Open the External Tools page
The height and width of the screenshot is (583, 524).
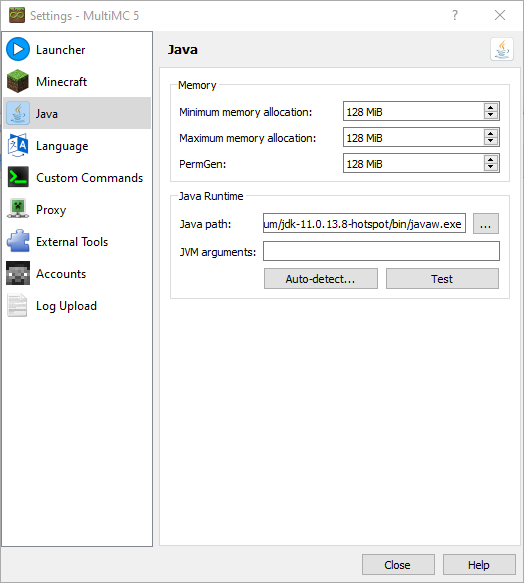(x=77, y=241)
